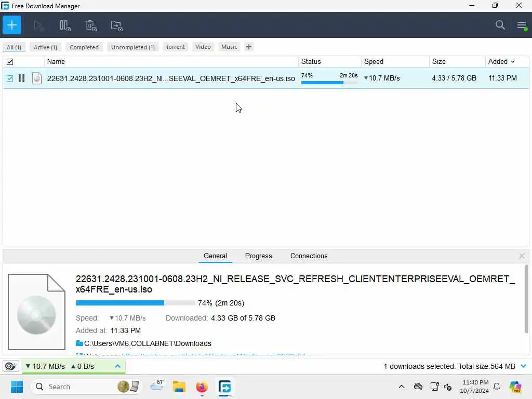532x399 pixels.
Task: Show hidden tray icons chevron
Action: coord(402,387)
